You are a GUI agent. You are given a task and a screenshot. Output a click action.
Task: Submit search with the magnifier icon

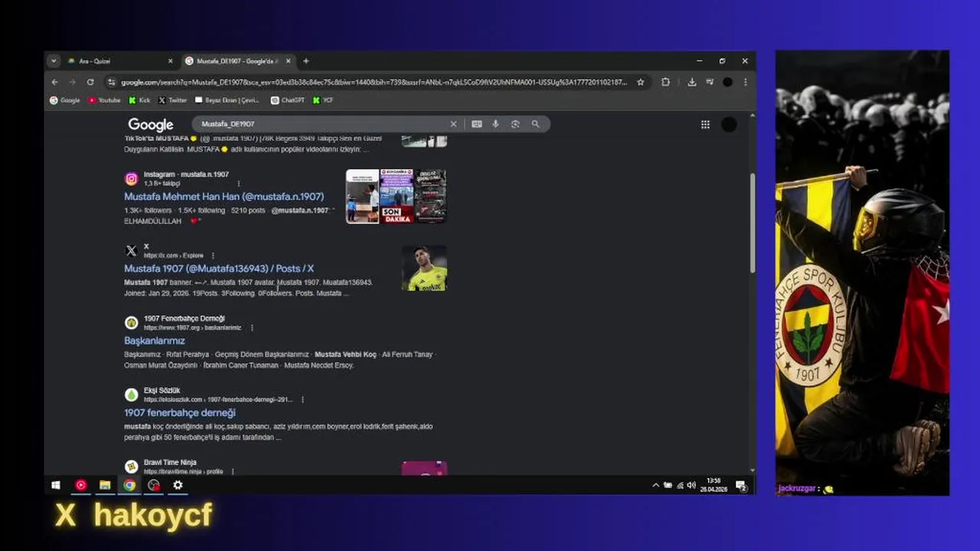point(535,124)
